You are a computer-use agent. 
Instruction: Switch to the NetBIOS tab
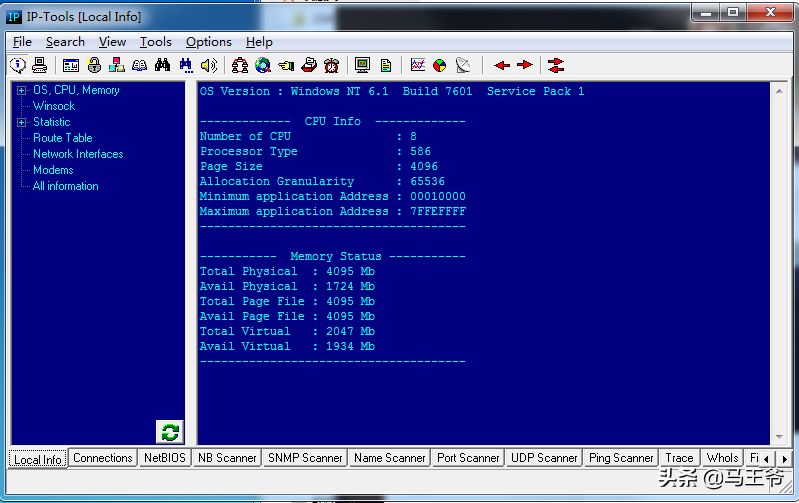click(165, 458)
